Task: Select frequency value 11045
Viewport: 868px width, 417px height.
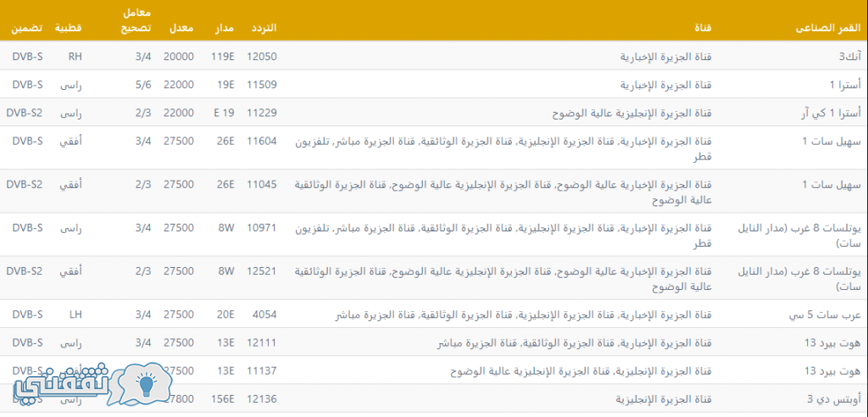Action: tap(264, 184)
